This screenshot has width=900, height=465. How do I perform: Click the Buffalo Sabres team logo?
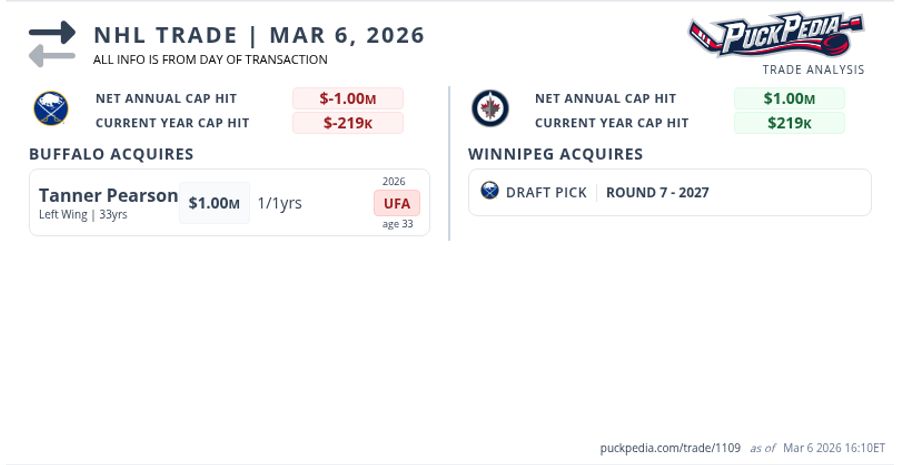pos(50,109)
